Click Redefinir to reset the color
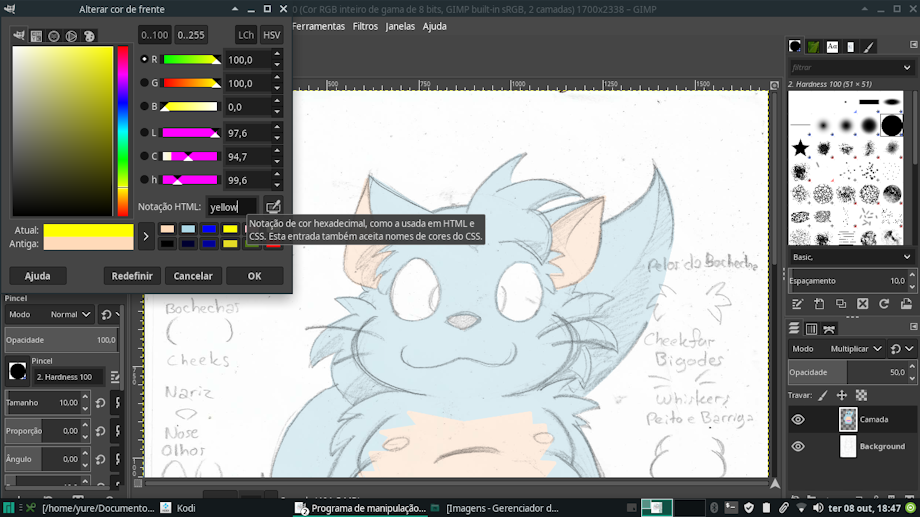The width and height of the screenshot is (920, 517). point(132,276)
